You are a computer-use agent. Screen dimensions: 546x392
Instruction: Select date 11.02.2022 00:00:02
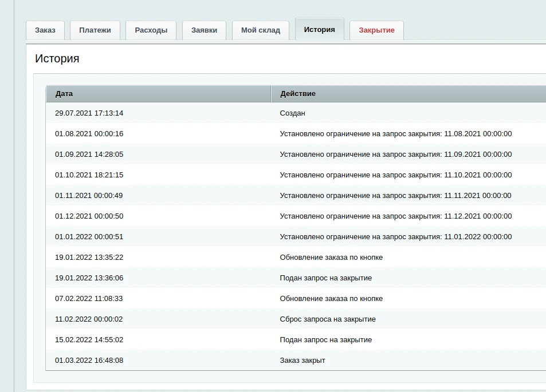click(x=89, y=319)
